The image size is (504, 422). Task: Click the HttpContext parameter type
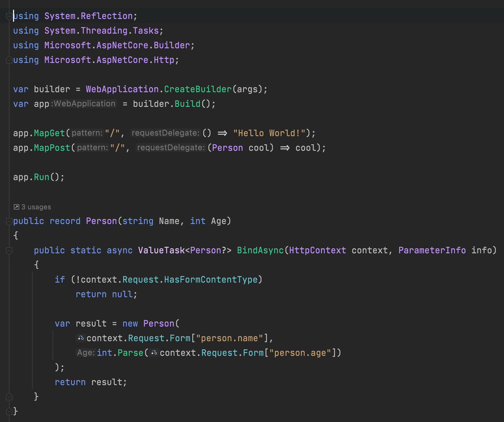tap(318, 251)
